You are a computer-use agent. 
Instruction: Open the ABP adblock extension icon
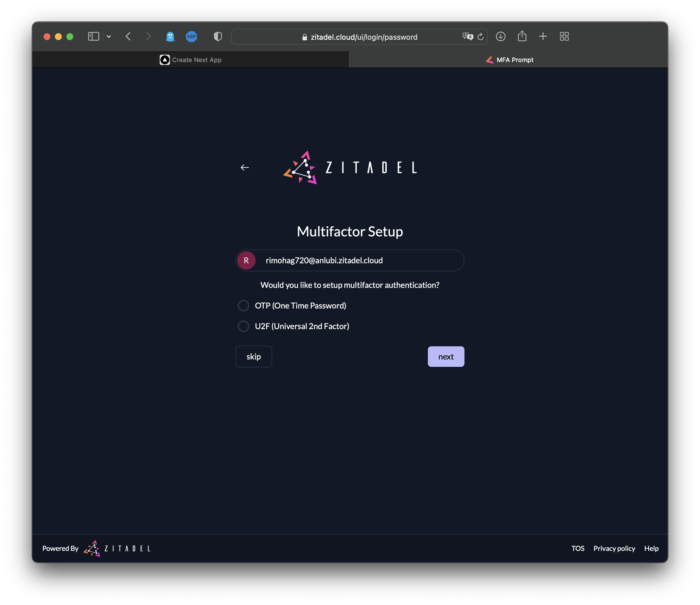click(191, 36)
